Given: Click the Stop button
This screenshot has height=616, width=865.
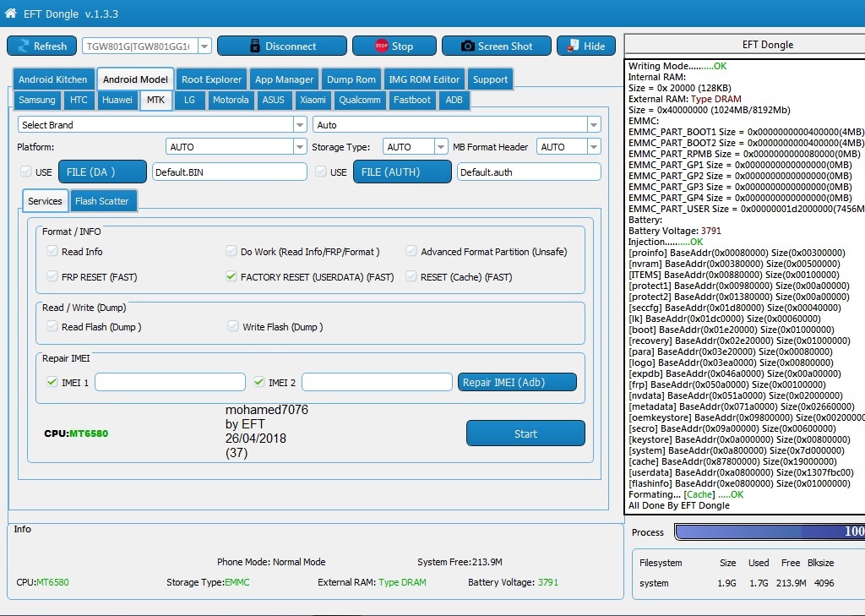Looking at the screenshot, I should 394,46.
